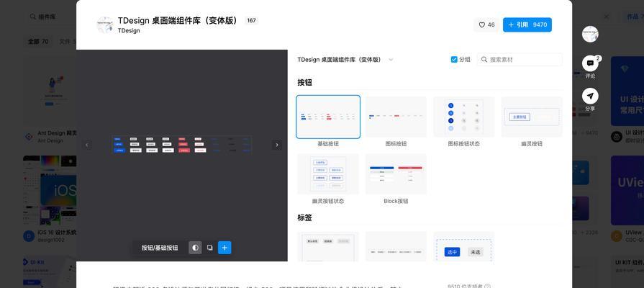Open first thumbnail under 标签 section

point(328,246)
